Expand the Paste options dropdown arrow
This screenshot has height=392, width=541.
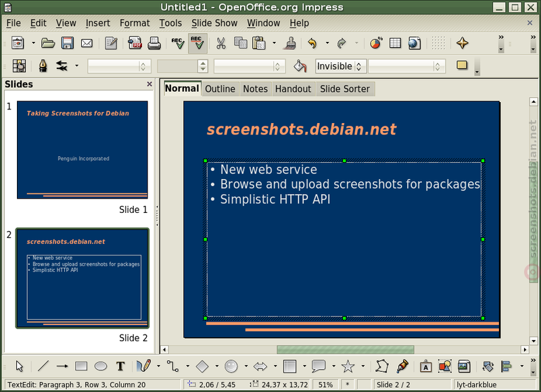tap(275, 43)
